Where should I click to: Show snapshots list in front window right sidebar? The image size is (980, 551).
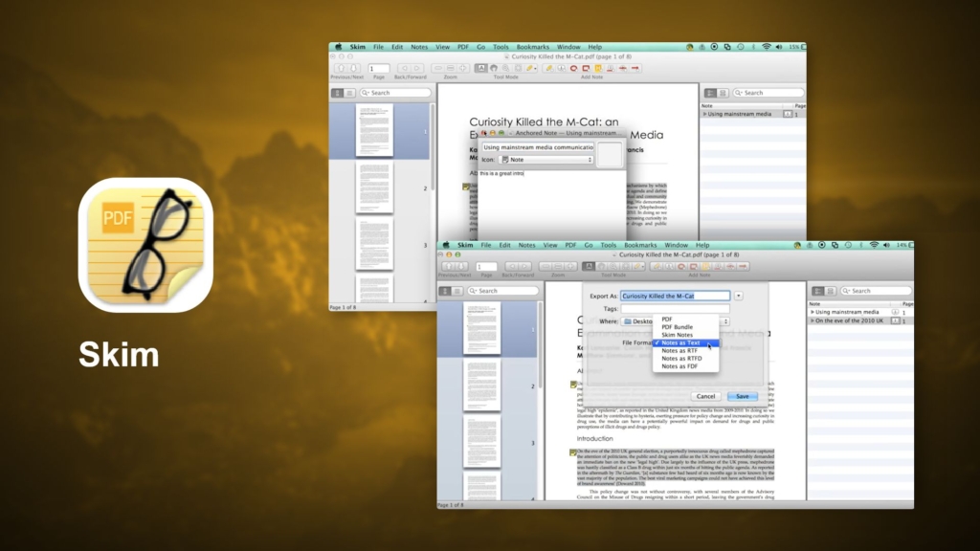point(830,291)
